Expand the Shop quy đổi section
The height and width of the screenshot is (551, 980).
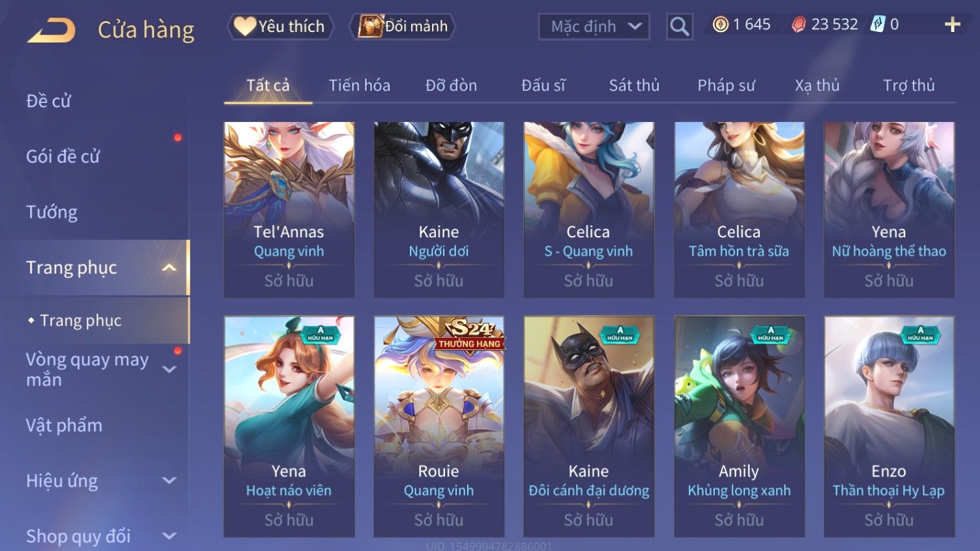pyautogui.click(x=169, y=536)
